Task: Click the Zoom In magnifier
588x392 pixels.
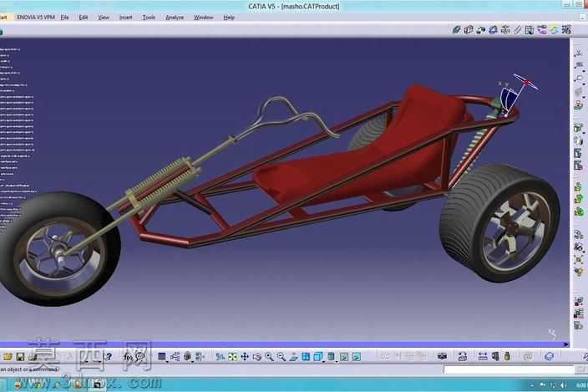Action: click(x=269, y=357)
